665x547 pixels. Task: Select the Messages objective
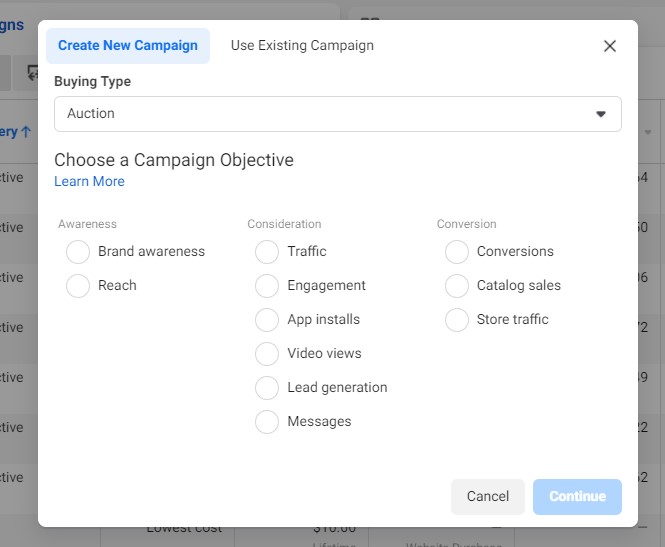pyautogui.click(x=267, y=422)
